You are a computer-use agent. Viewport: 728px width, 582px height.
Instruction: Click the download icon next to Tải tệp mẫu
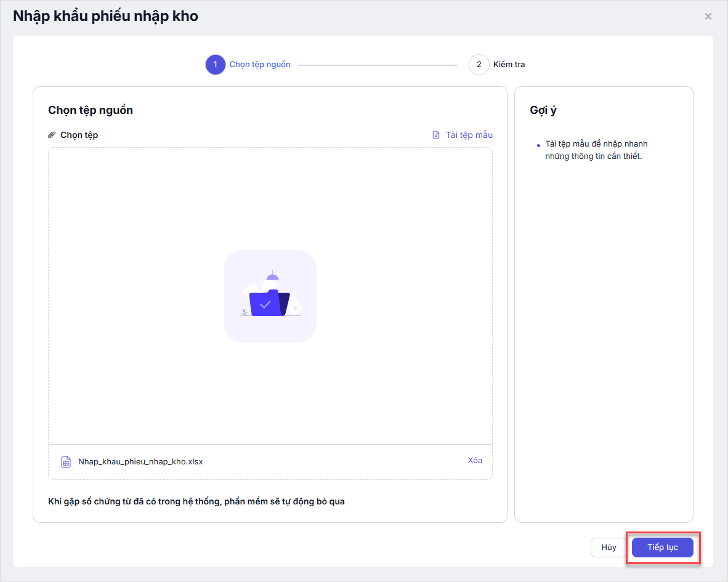[436, 135]
